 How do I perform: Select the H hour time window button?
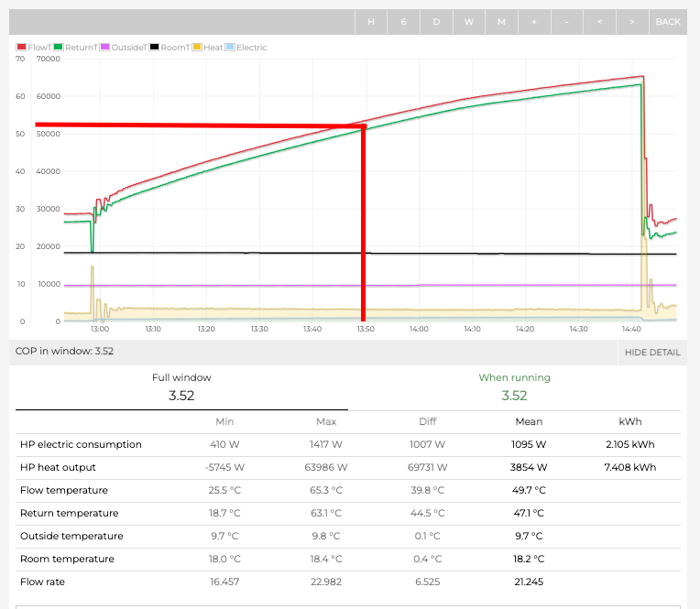(x=370, y=22)
